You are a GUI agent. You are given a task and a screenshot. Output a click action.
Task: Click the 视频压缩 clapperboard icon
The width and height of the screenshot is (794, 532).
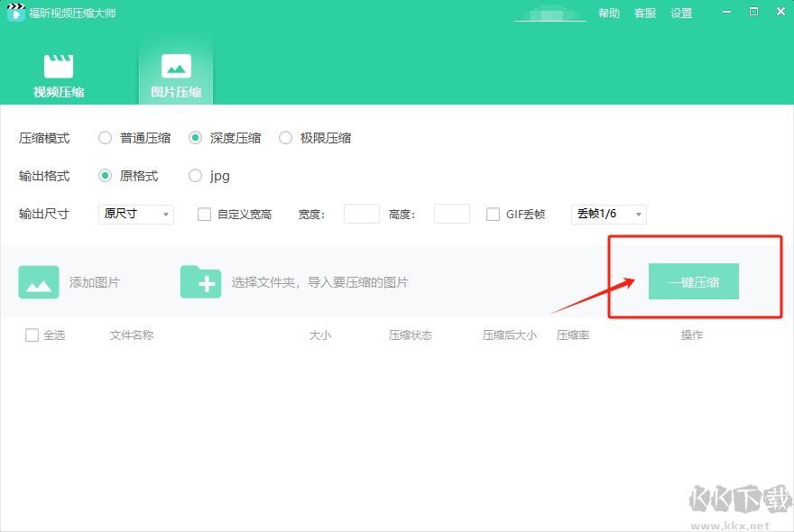pos(59,66)
